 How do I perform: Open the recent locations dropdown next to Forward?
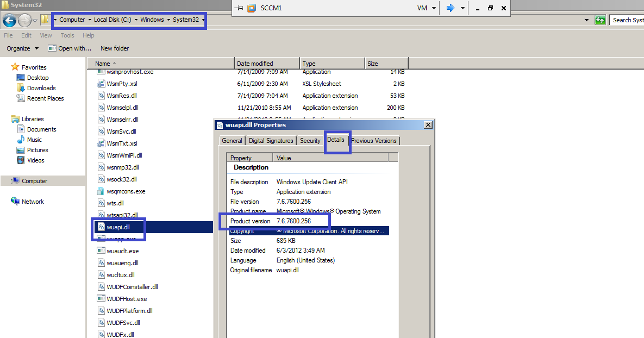(35, 20)
